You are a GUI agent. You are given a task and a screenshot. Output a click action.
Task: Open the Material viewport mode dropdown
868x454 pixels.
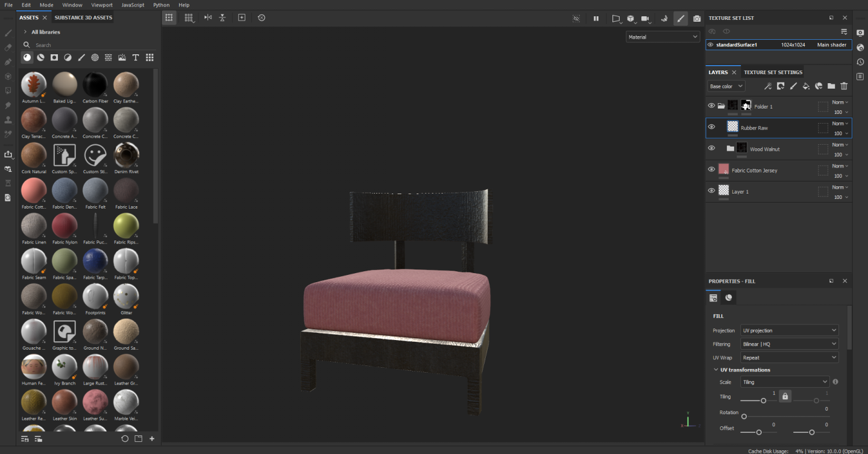pyautogui.click(x=662, y=37)
